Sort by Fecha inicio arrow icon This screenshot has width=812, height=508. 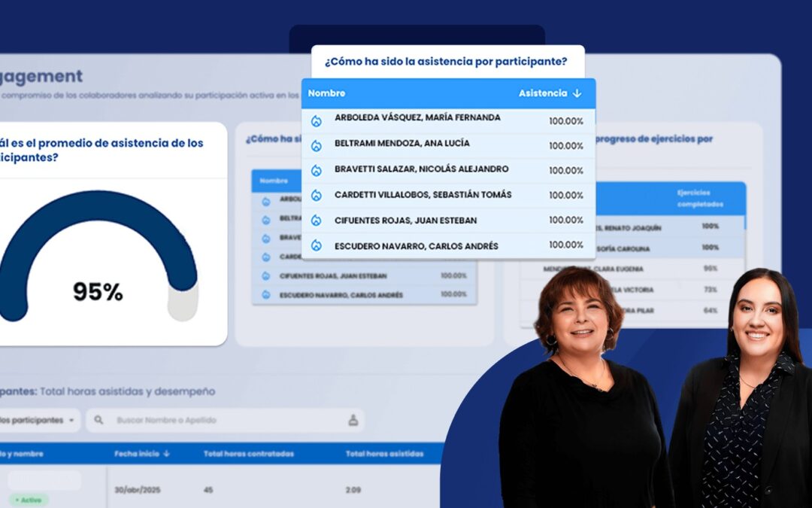click(x=166, y=454)
